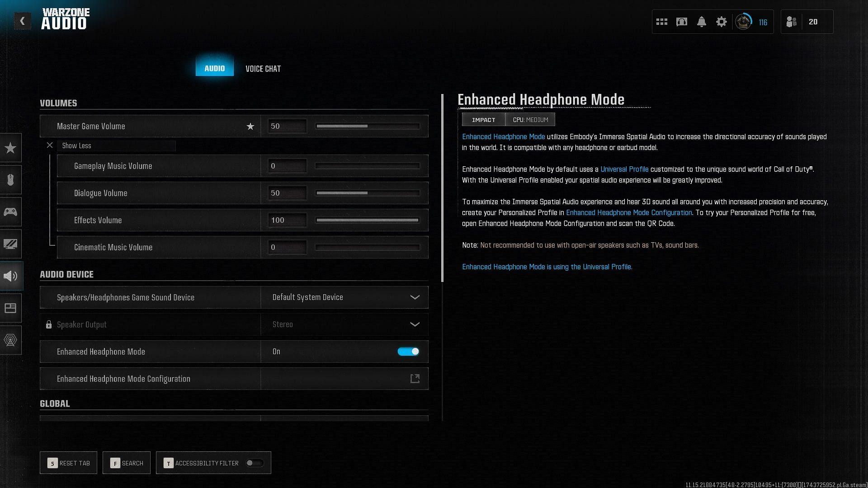Favorite Master Game Volume with star
This screenshot has width=868, height=488.
coord(250,127)
